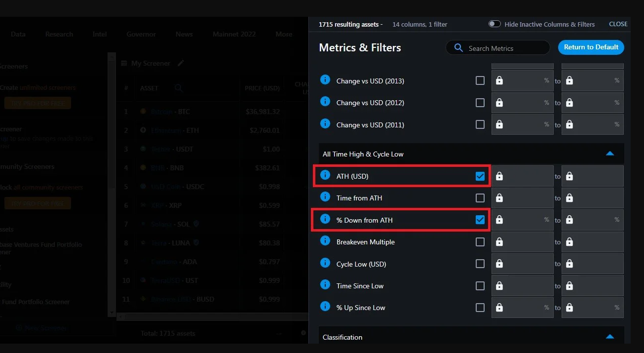The height and width of the screenshot is (353, 644).
Task: Click search icon in ASSET column header
Action: [179, 88]
